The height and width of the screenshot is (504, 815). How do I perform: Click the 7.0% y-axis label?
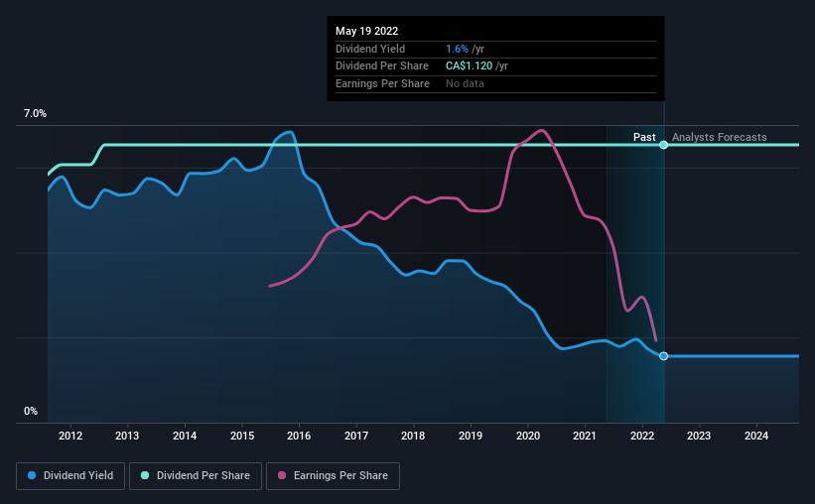[35, 113]
